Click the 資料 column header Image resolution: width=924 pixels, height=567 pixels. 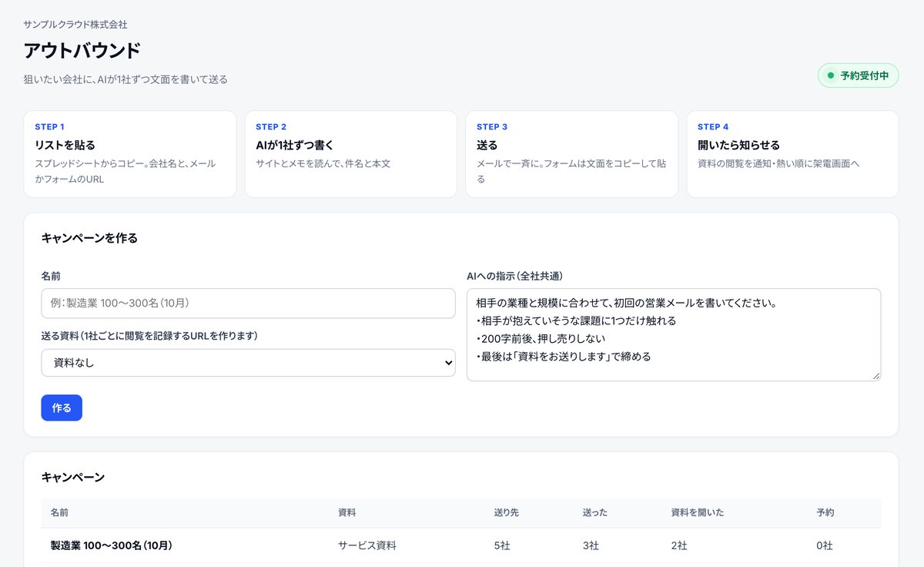(x=347, y=512)
